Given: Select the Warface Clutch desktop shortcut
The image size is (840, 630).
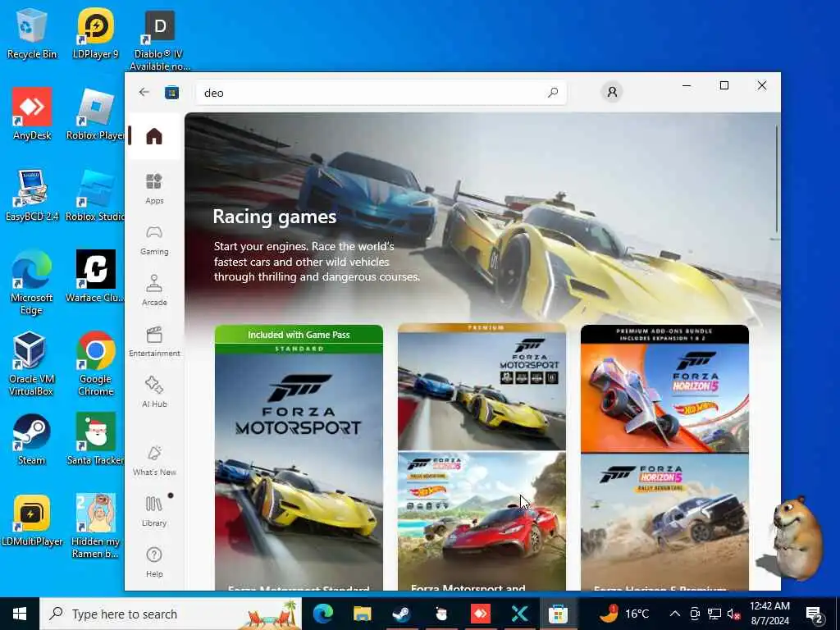Looking at the screenshot, I should coord(95,276).
